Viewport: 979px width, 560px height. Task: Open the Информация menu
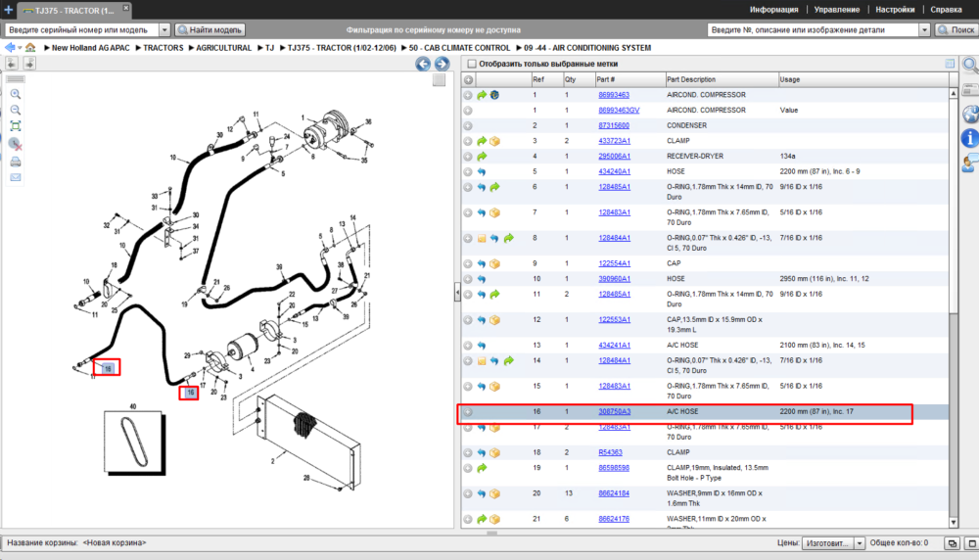773,10
